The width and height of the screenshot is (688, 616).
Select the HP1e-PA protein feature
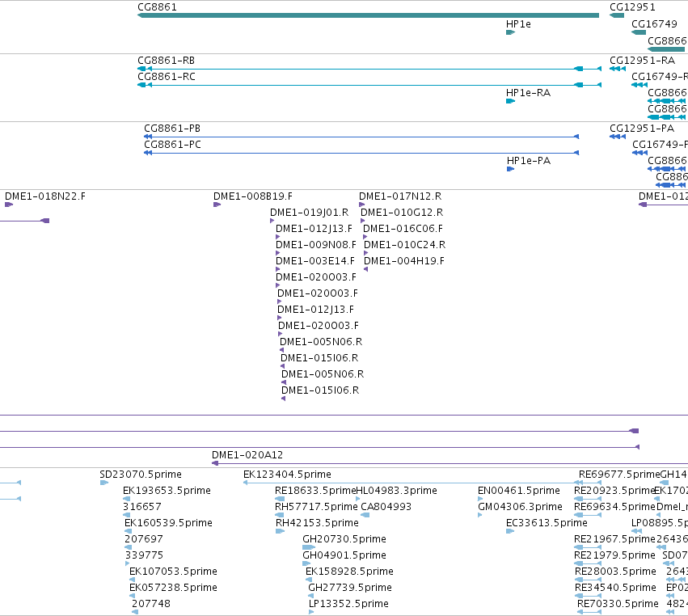click(510, 169)
